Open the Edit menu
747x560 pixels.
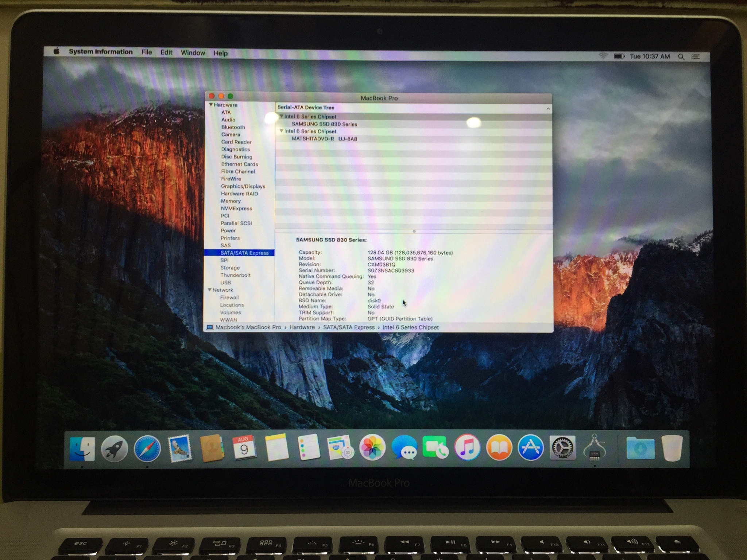(166, 52)
